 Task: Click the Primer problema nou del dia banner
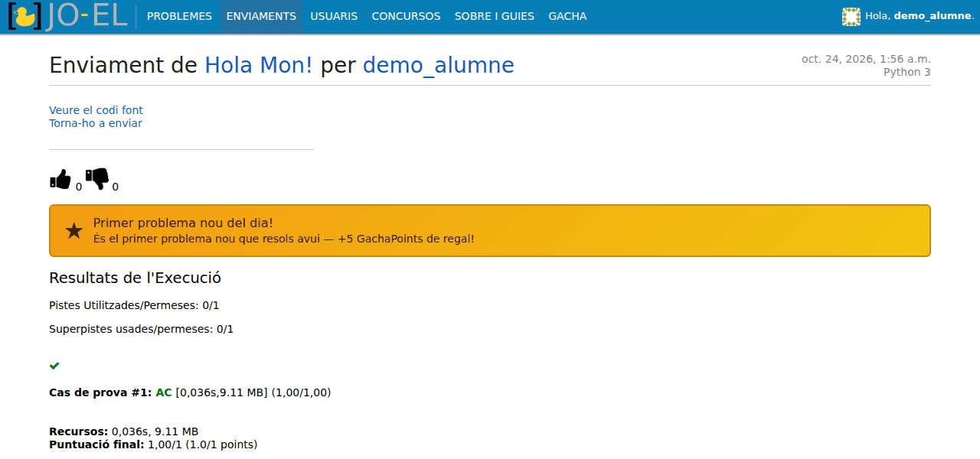[490, 230]
